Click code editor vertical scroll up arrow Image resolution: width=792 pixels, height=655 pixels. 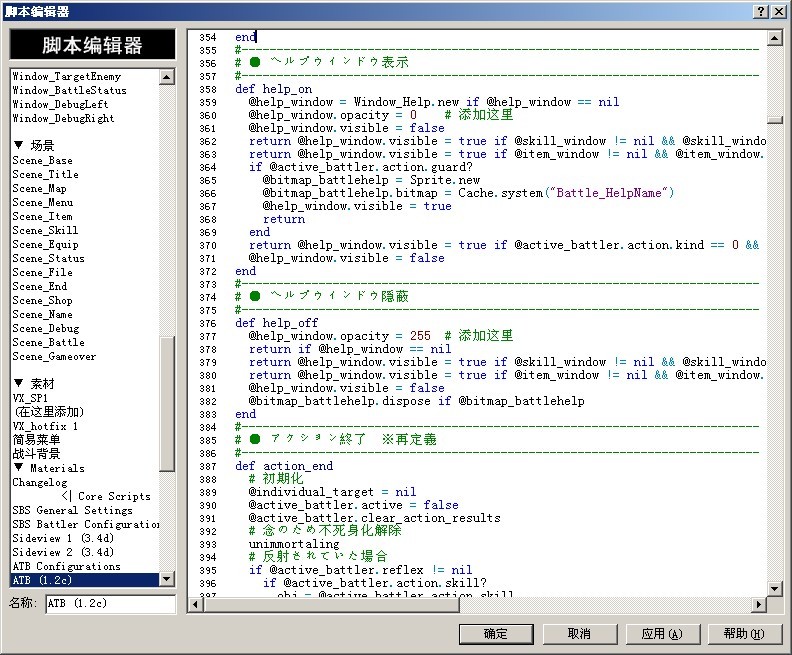coord(774,37)
